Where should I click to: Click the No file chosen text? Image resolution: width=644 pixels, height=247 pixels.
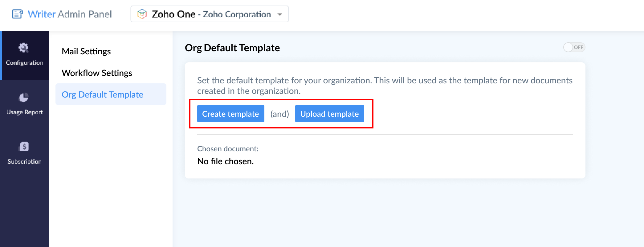226,161
